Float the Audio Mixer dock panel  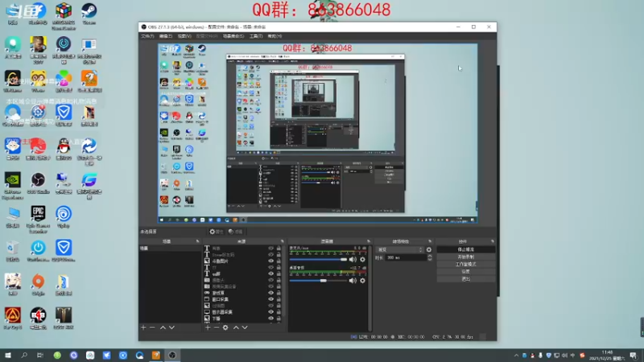(x=369, y=241)
